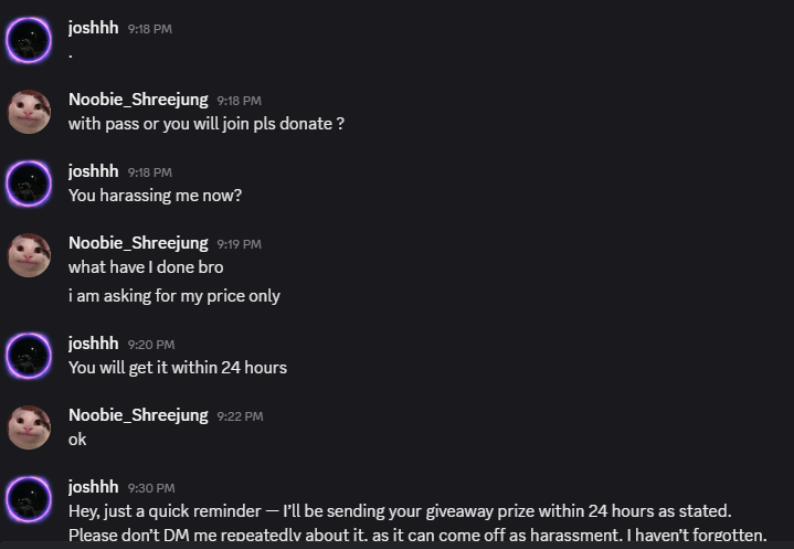Click joshhh's avatar next to "You harassing me now?"
794x549 pixels.
pos(28,183)
